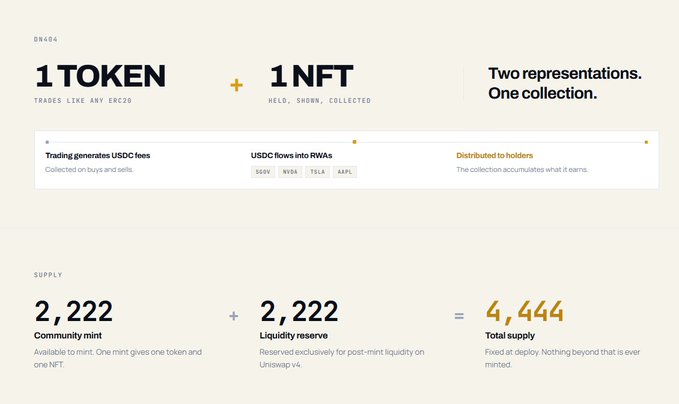679x404 pixels.
Task: Click the 'Fixed at deploy' description
Action: click(x=563, y=358)
